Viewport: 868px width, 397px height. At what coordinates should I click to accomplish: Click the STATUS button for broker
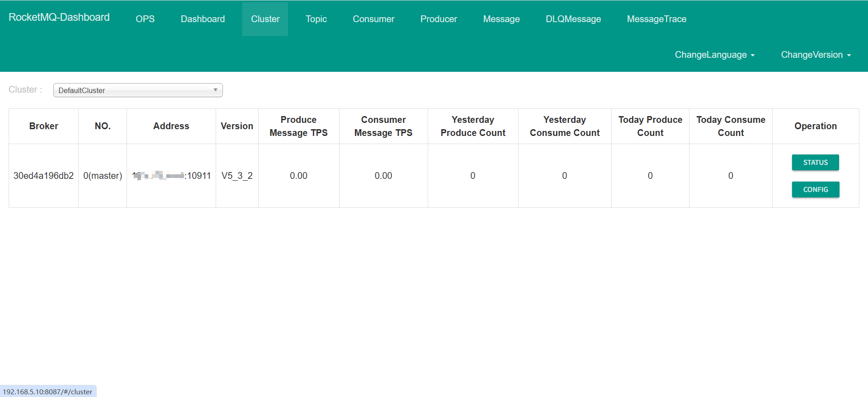[x=816, y=163]
